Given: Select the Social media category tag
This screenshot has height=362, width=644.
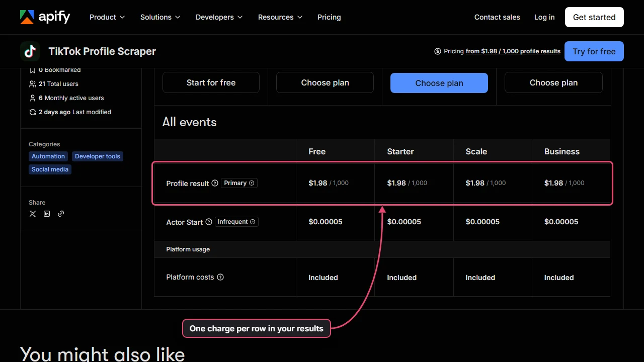Looking at the screenshot, I should 50,169.
